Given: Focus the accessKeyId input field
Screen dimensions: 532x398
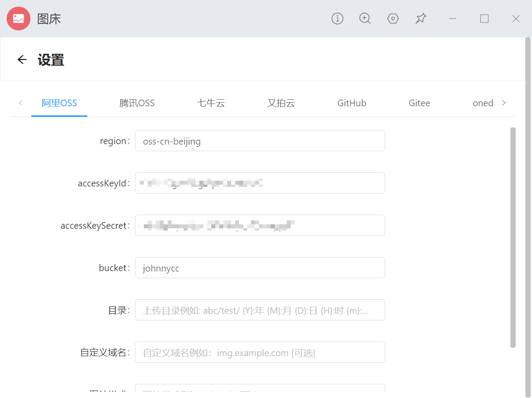Looking at the screenshot, I should pos(260,183).
